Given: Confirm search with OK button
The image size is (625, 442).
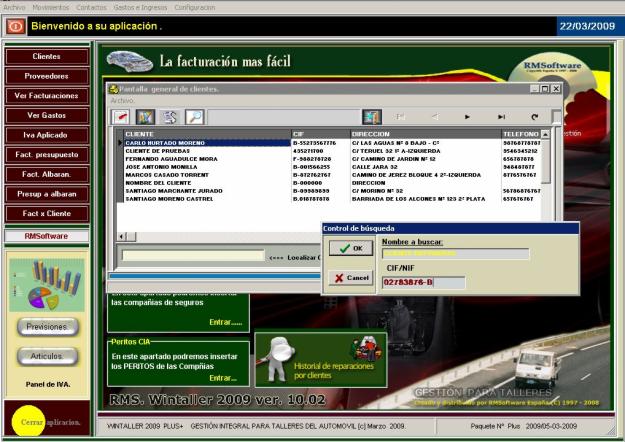Looking at the screenshot, I should [x=351, y=248].
